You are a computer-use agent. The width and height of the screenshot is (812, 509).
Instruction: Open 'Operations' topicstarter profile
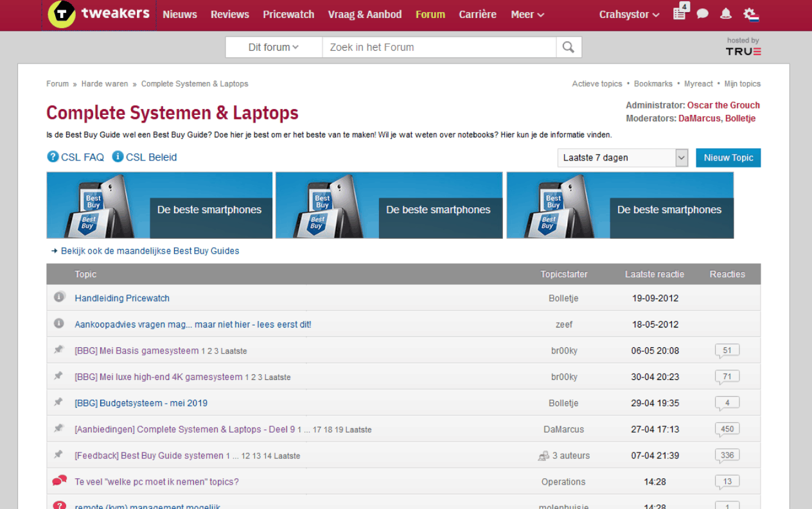pos(563,481)
